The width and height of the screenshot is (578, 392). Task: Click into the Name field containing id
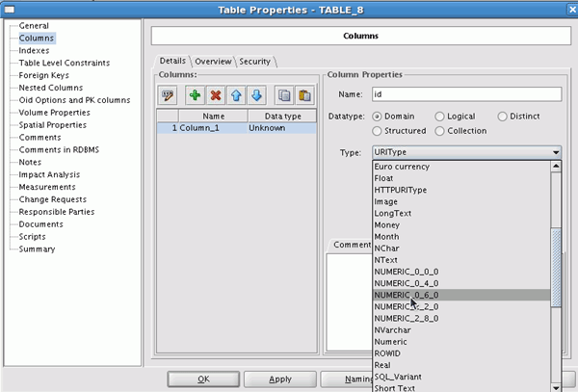(466, 94)
